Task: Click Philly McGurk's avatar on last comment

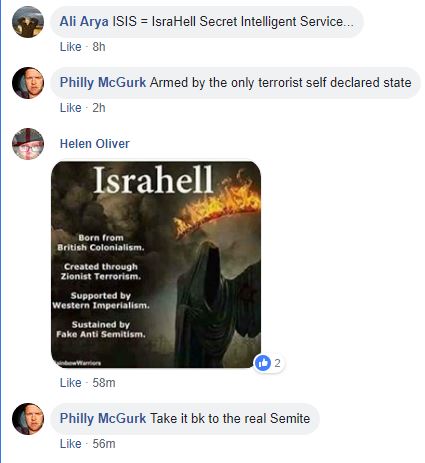Action: pyautogui.click(x=28, y=419)
